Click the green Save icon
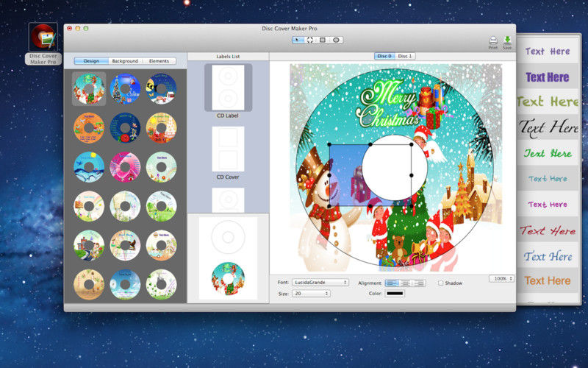The width and height of the screenshot is (588, 368). (507, 43)
